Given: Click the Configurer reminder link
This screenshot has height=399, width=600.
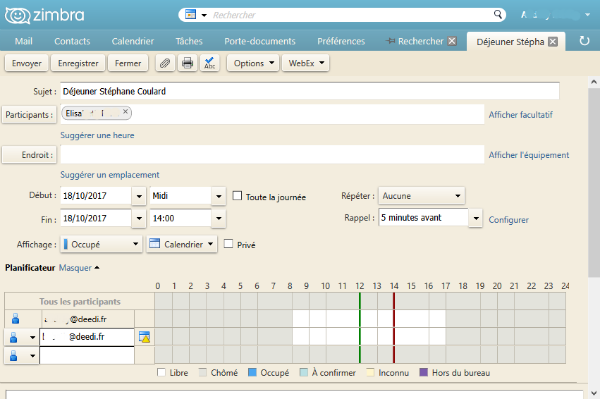Looking at the screenshot, I should pos(509,220).
